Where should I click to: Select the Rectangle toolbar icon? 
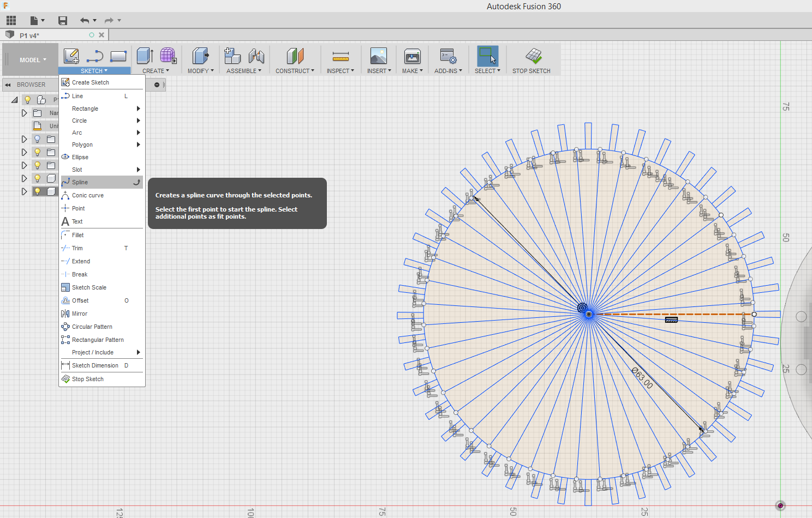118,56
